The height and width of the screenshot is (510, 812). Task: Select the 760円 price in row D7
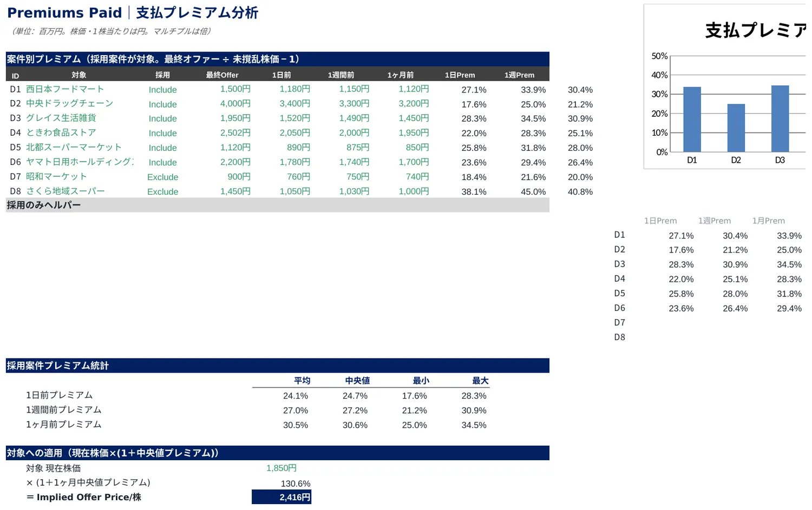(x=299, y=176)
